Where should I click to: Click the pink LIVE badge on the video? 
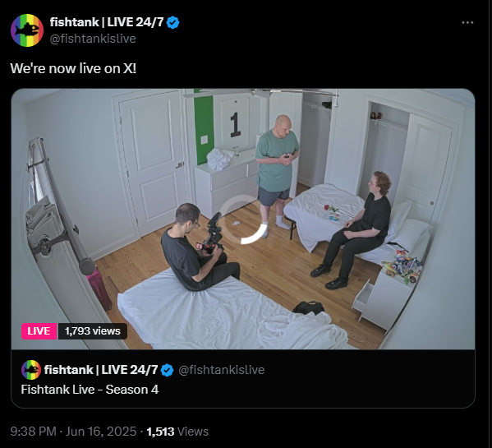click(x=39, y=331)
